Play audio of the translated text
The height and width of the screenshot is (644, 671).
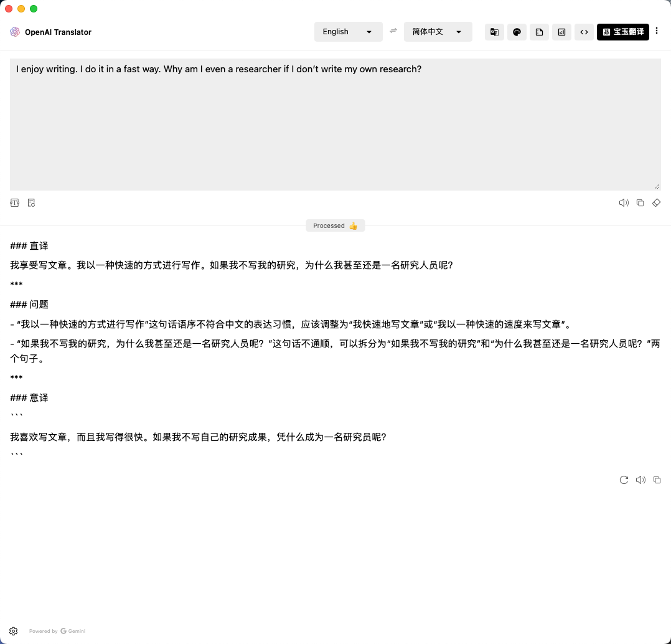coord(640,480)
